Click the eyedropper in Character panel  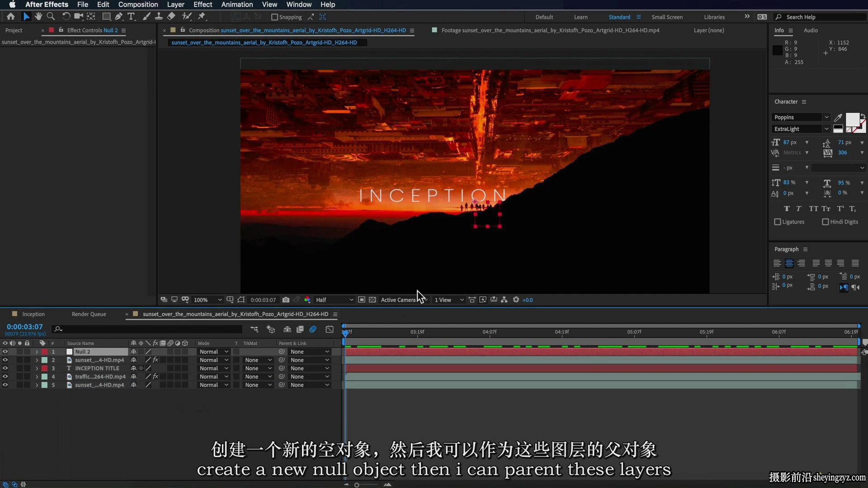[838, 117]
